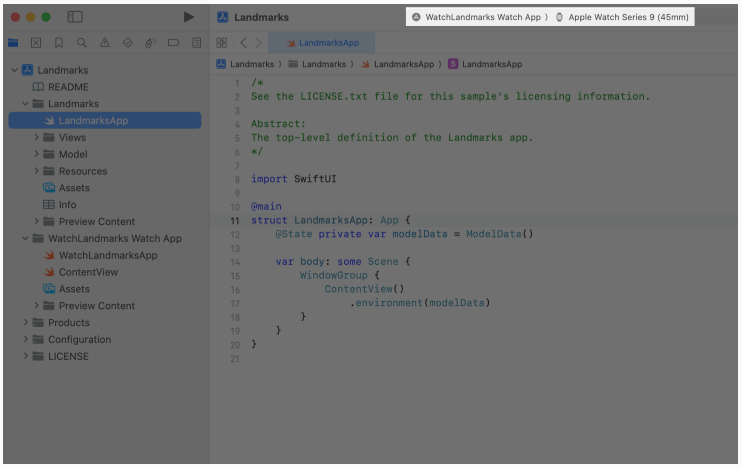Expand the Configuration folder
742x468 pixels.
point(26,339)
